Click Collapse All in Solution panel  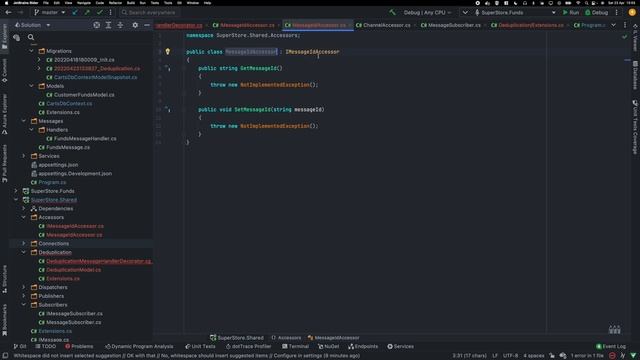coord(120,25)
